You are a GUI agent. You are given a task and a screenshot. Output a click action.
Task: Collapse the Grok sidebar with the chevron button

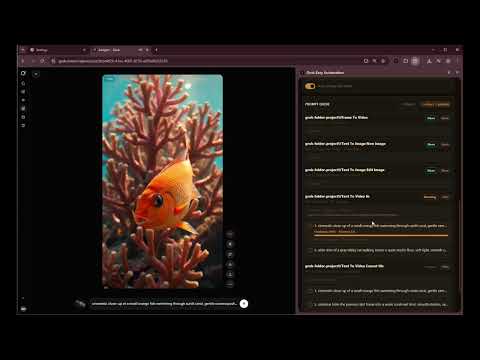click(x=36, y=74)
